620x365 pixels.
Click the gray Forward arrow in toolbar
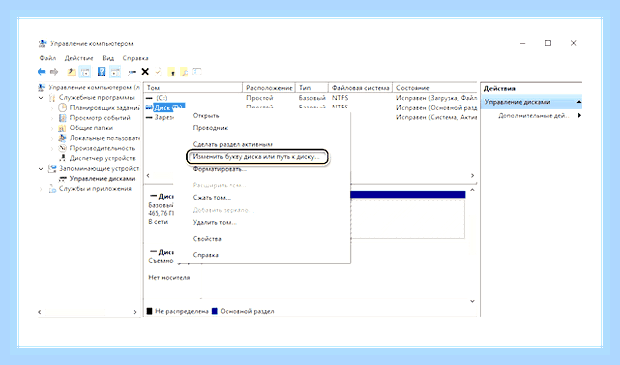[54, 72]
